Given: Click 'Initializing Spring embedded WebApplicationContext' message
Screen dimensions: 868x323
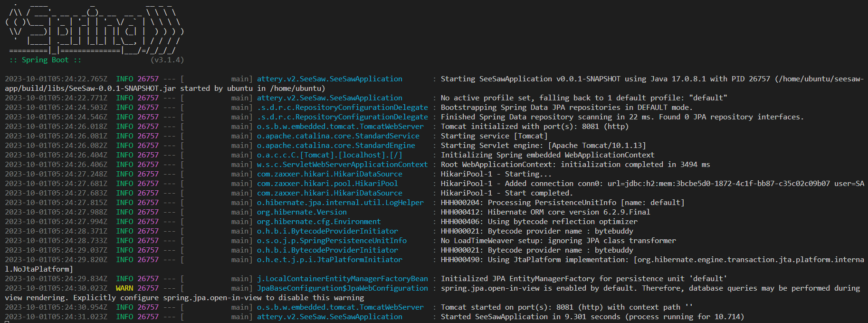Looking at the screenshot, I should [x=547, y=155].
